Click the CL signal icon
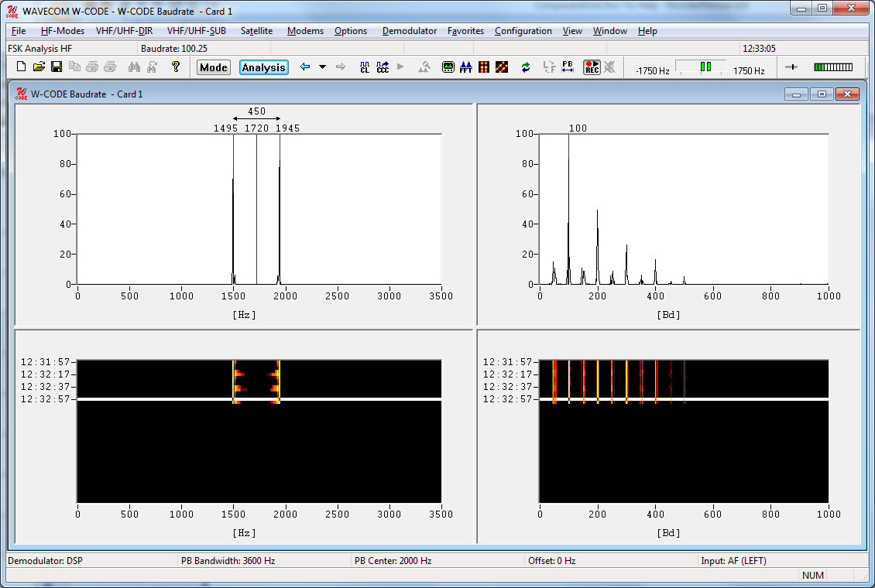The width and height of the screenshot is (875, 588). pyautogui.click(x=365, y=67)
